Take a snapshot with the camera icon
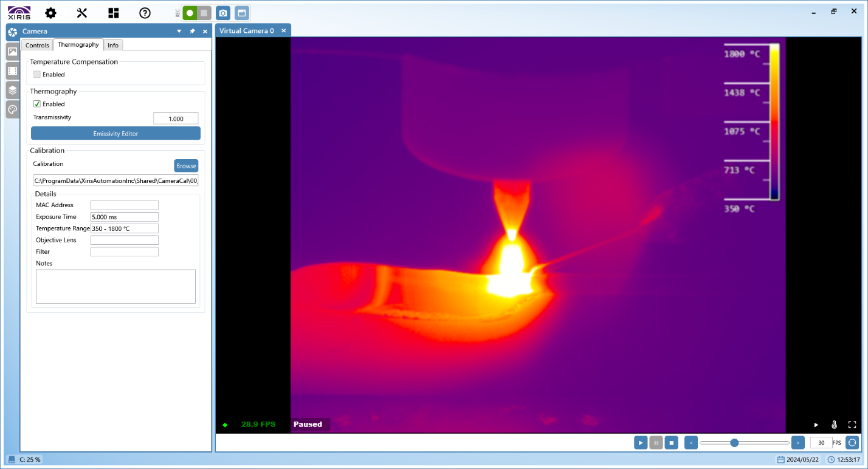 [x=223, y=13]
